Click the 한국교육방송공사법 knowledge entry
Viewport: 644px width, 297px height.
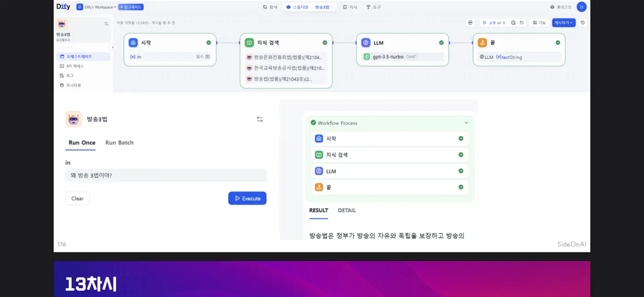286,68
